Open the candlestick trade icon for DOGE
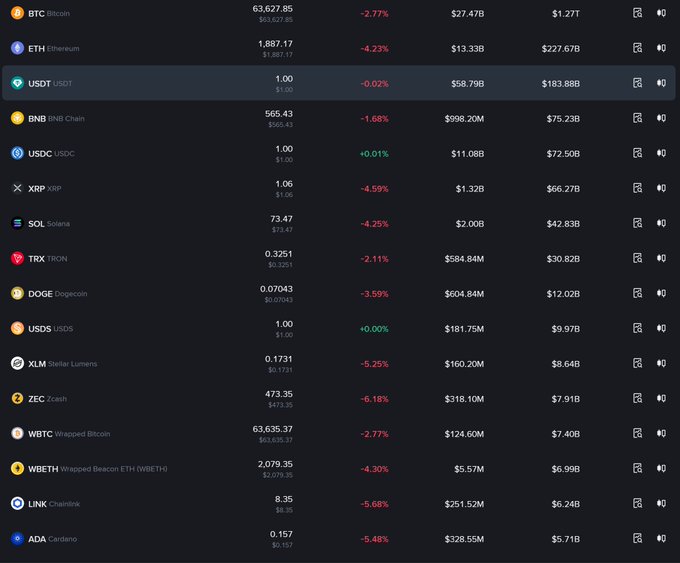The image size is (680, 563). [661, 293]
